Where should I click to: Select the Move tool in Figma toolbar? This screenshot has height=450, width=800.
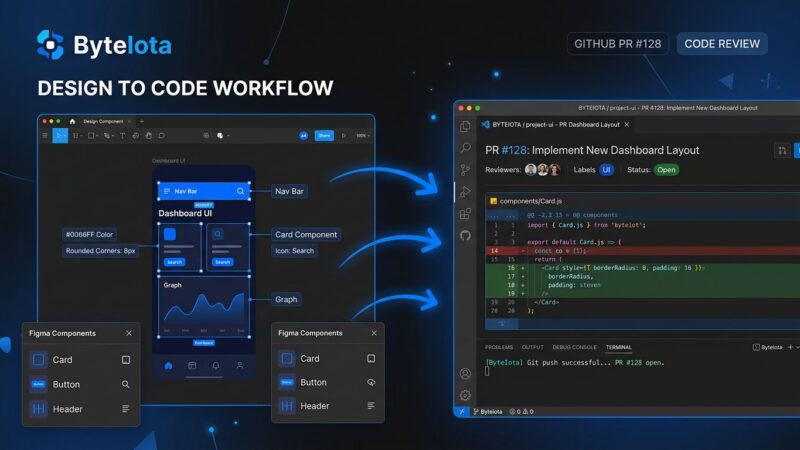point(58,136)
